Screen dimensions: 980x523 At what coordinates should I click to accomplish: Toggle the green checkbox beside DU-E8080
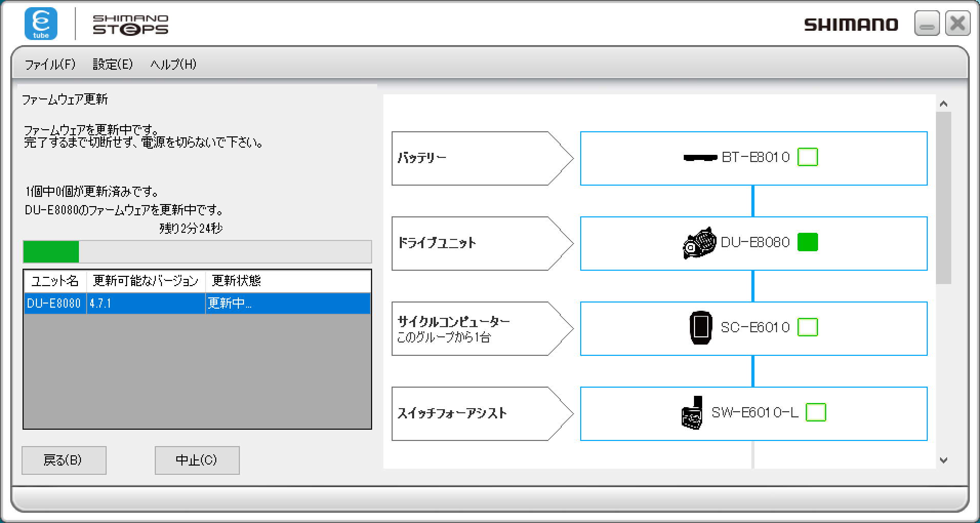807,243
